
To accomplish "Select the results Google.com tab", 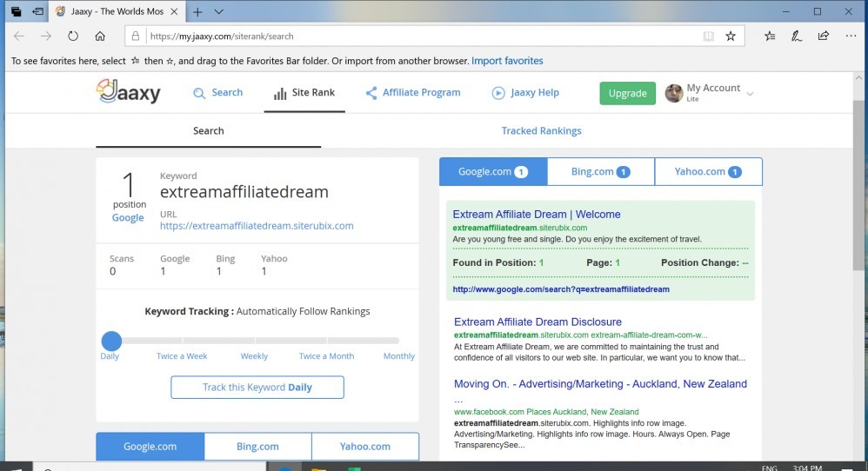I will click(x=493, y=171).
